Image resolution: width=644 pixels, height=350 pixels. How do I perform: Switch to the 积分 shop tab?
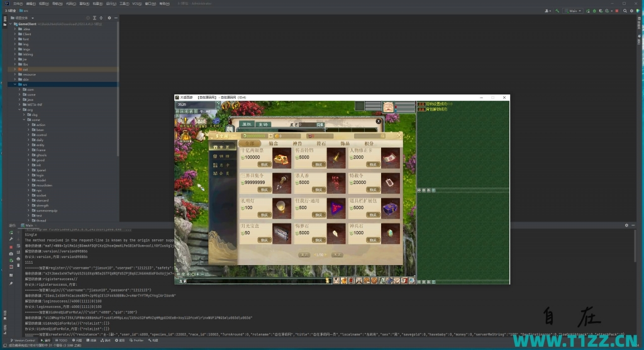pos(369,144)
